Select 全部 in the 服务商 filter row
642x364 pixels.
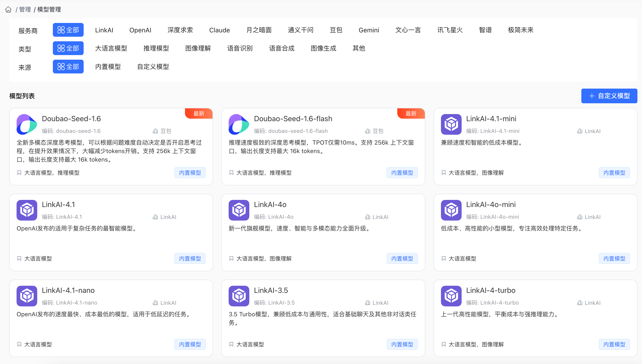tap(68, 30)
